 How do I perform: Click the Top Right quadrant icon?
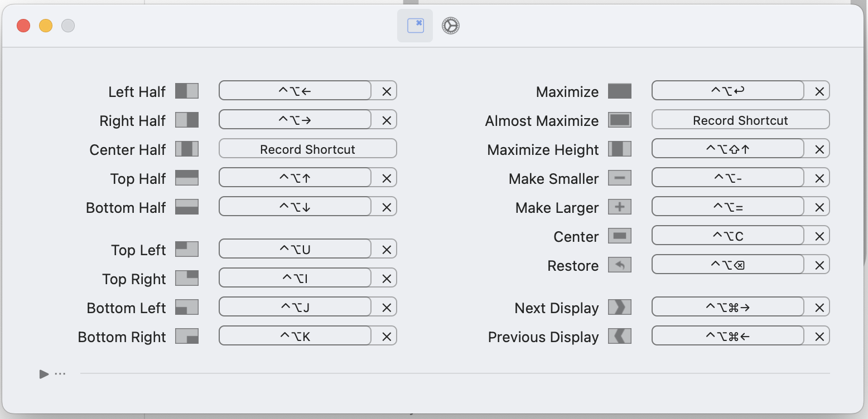click(x=187, y=278)
